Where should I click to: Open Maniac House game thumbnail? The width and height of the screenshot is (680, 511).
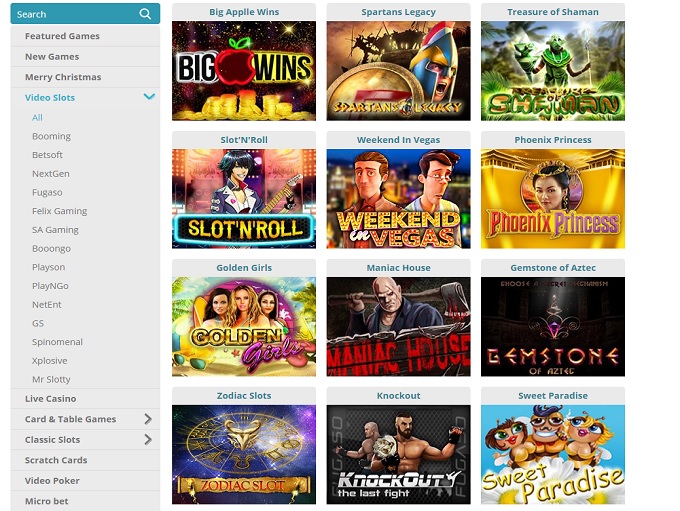[x=398, y=327]
